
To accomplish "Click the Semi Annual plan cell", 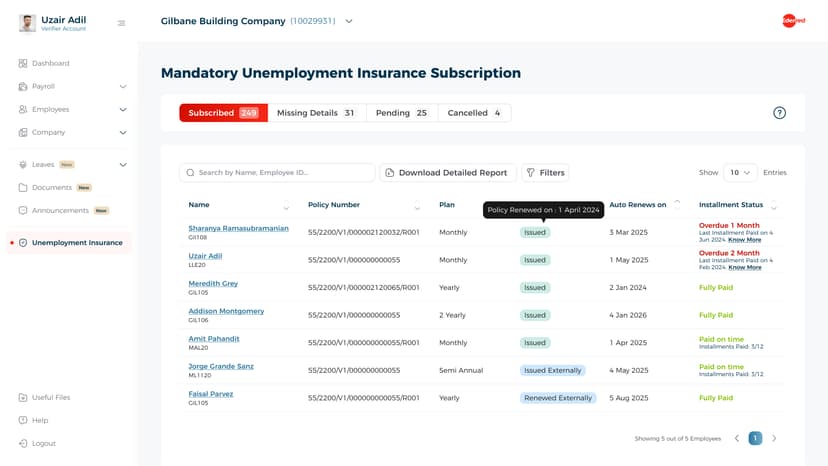I will pyautogui.click(x=461, y=370).
